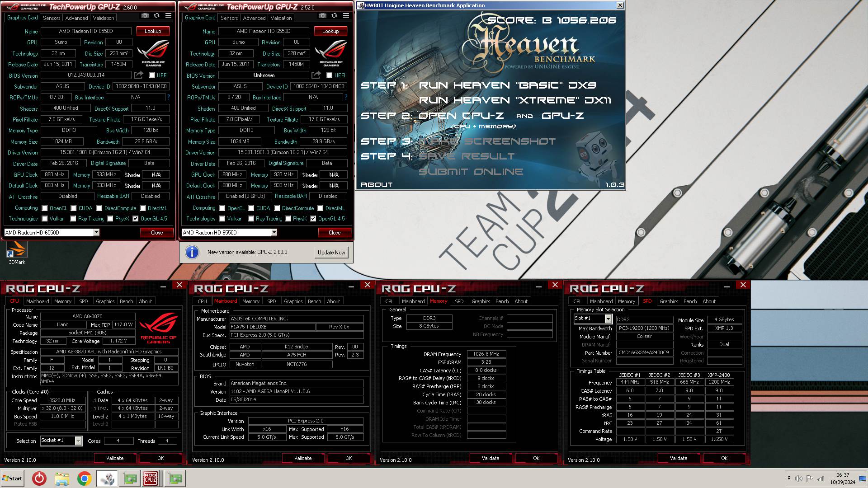Screen dimensions: 868x488
Task: Click the Show Desktop icon by the taskbar clock
Action: (x=863, y=479)
